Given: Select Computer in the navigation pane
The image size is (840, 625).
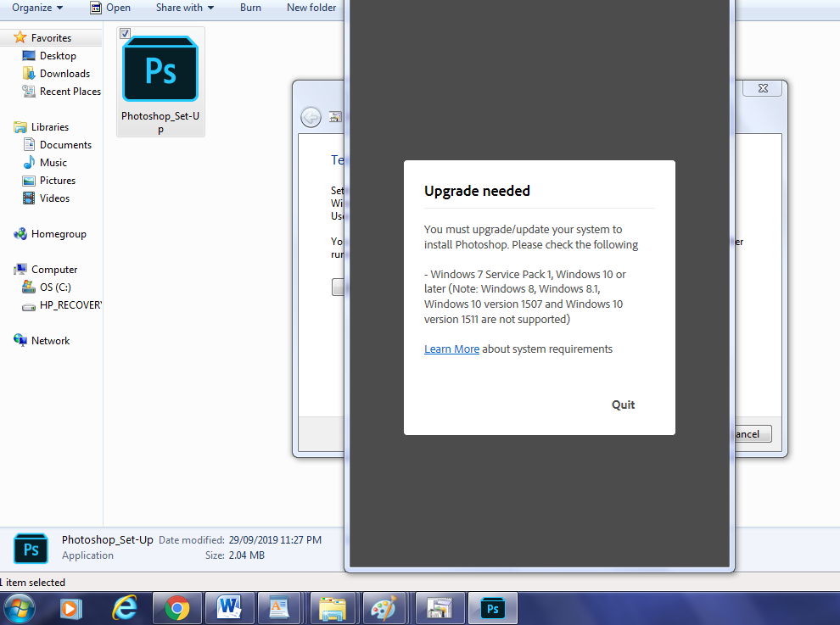Looking at the screenshot, I should [54, 270].
